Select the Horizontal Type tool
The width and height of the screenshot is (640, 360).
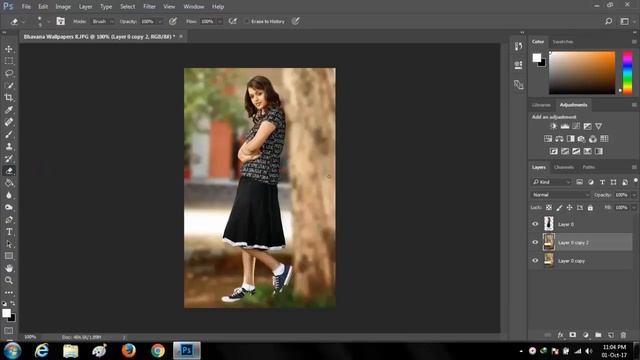(9, 232)
